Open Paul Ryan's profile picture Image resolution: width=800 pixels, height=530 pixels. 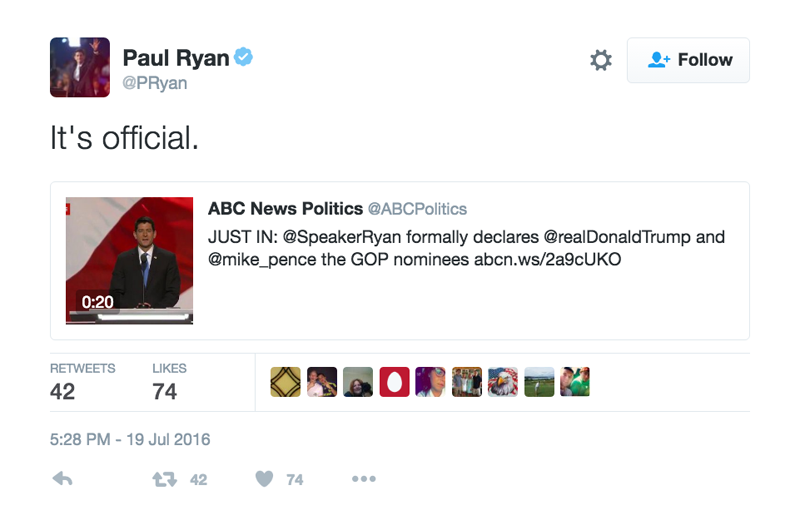79,67
